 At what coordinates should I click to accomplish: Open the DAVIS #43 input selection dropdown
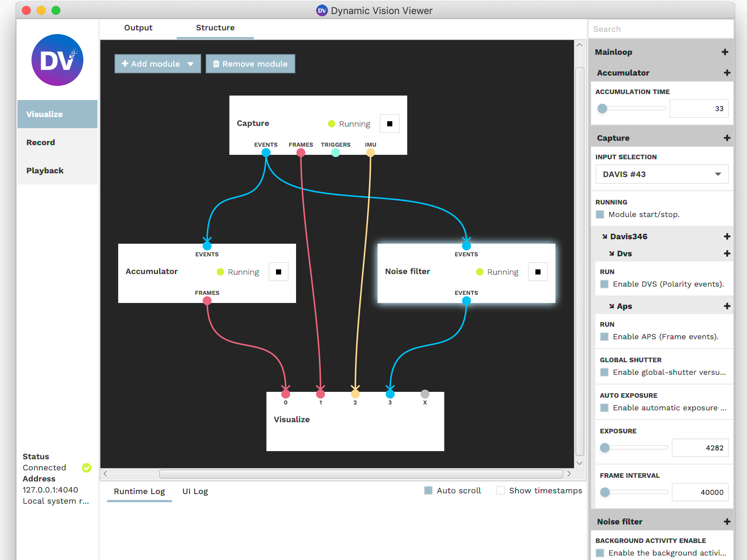661,174
